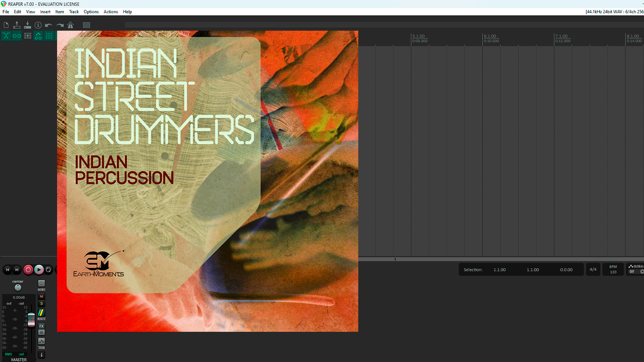
Task: Click the master volume fader handle
Action: 31,319
